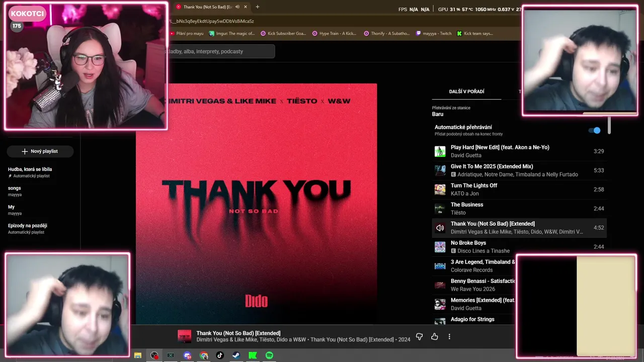This screenshot has height=362, width=644.
Task: Click the Nový playlist button
Action: click(40, 151)
